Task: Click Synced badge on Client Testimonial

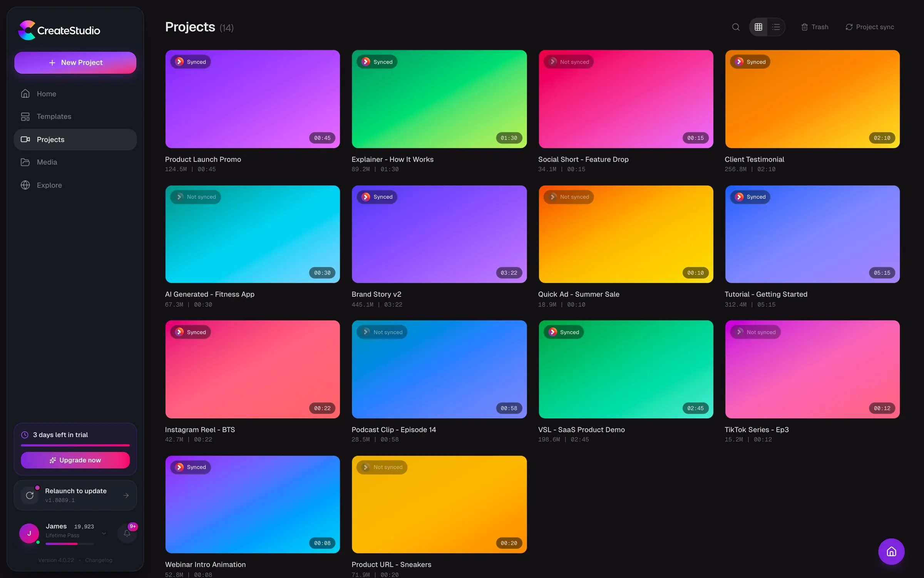Action: pyautogui.click(x=750, y=62)
